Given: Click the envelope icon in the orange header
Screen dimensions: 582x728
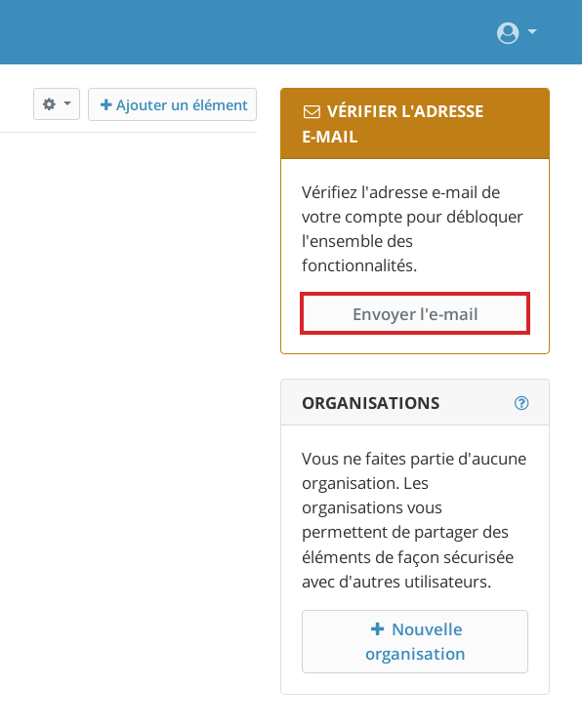Looking at the screenshot, I should coord(312,112).
